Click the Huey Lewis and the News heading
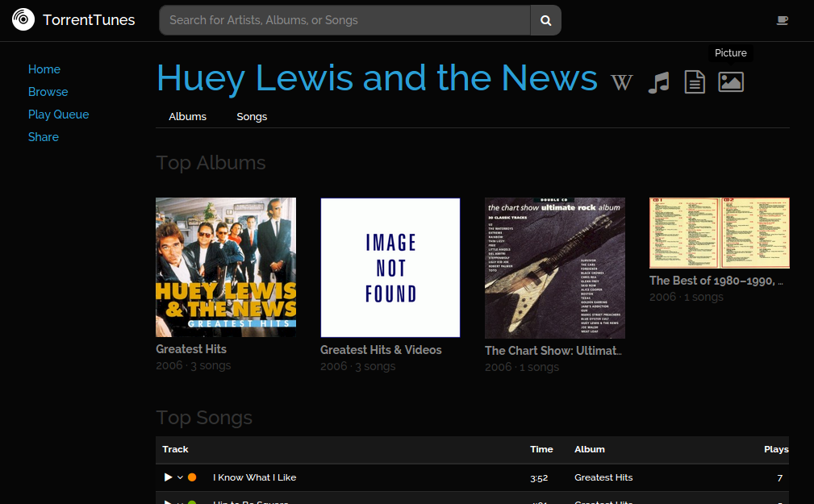814x504 pixels. 377,78
